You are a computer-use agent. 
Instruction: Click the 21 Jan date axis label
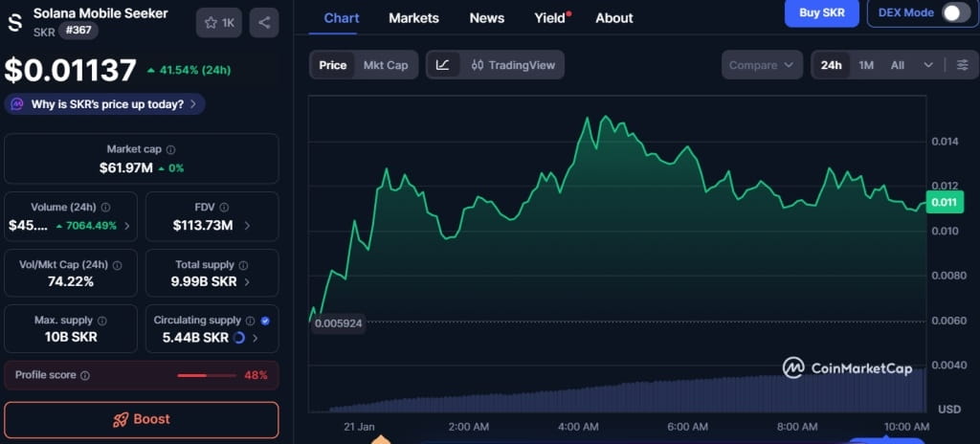coord(360,427)
